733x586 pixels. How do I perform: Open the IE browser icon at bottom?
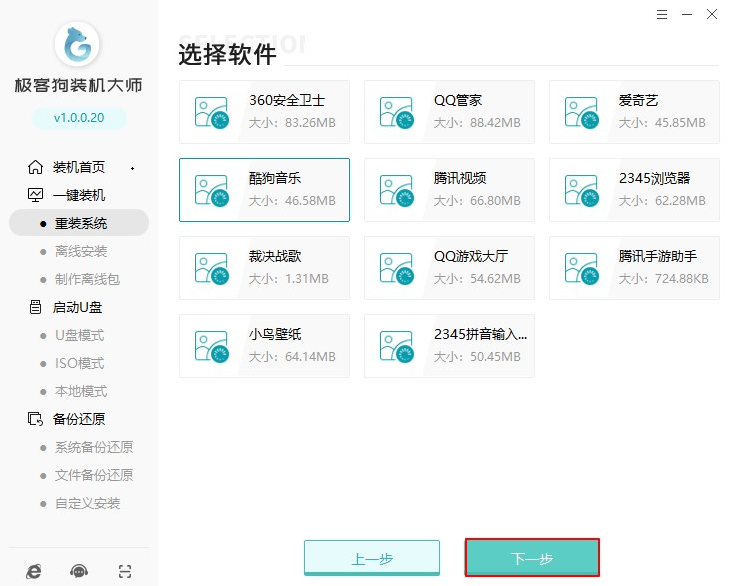pos(34,571)
